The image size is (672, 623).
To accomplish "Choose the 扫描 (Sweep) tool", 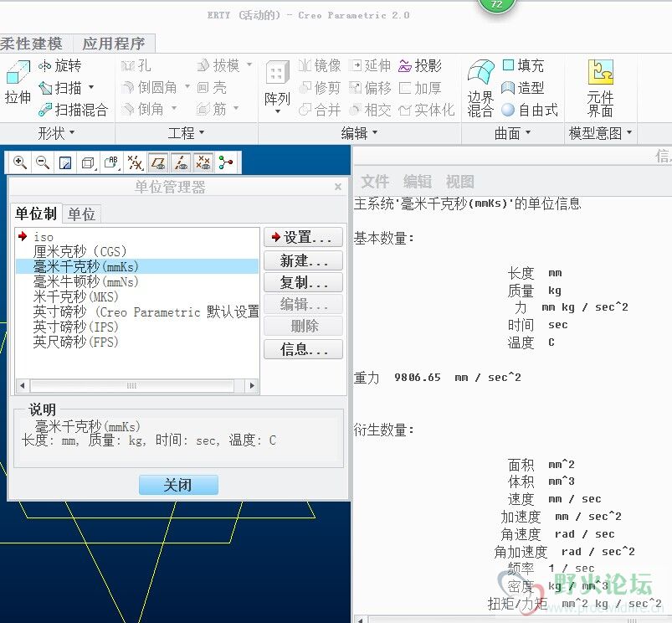I will click(59, 88).
